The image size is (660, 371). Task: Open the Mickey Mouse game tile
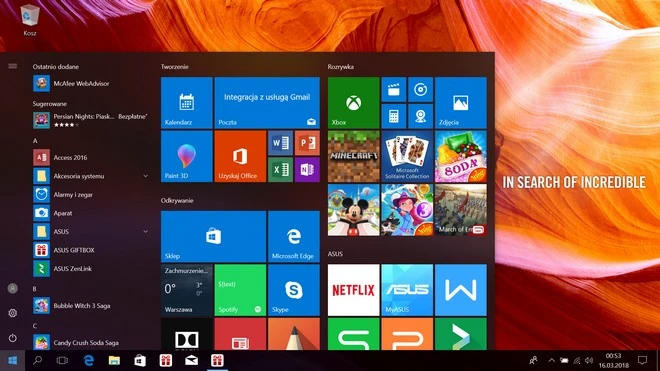354,210
